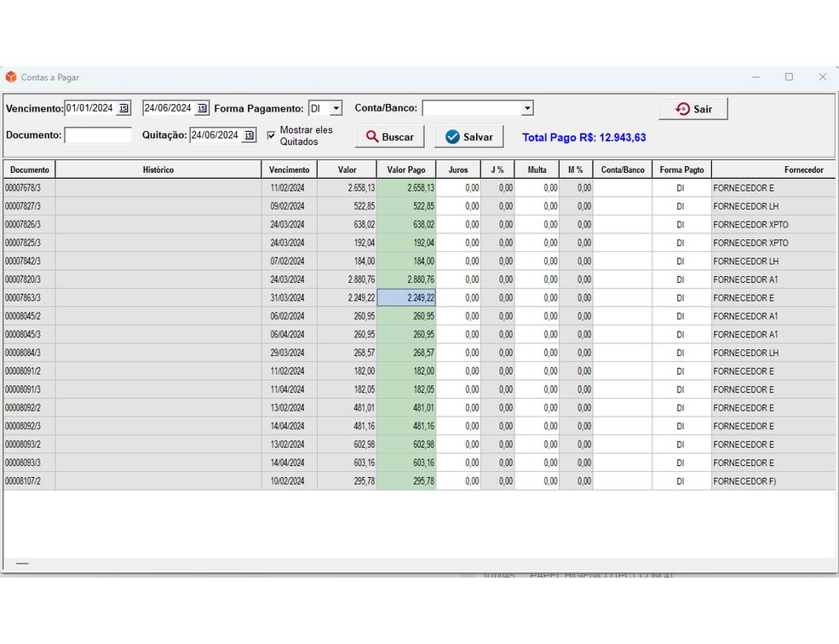Toggle the Mostrar eles Quitados checkbox
This screenshot has width=839, height=644.
click(272, 135)
